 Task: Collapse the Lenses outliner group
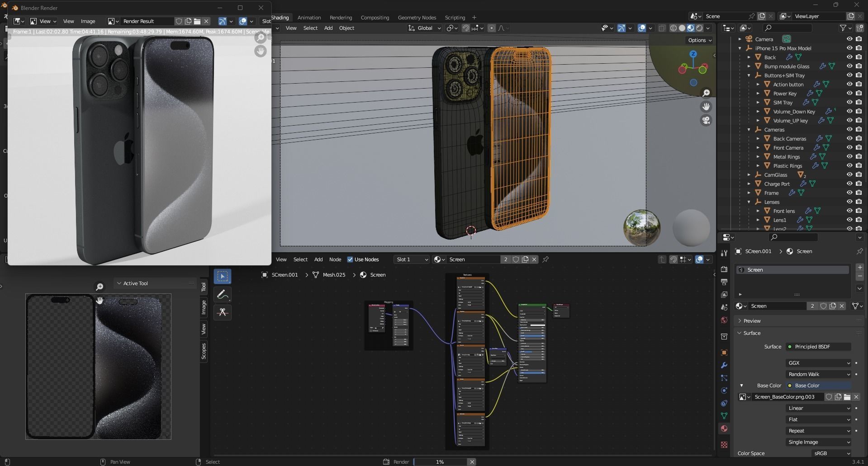click(749, 202)
